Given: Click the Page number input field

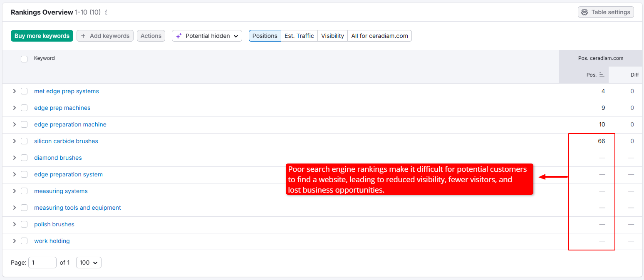Looking at the screenshot, I should coord(42,263).
